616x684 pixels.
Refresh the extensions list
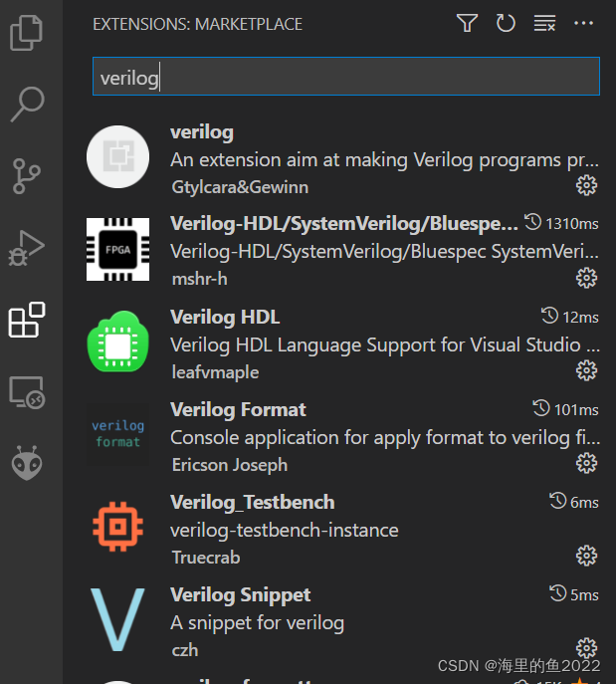point(506,23)
